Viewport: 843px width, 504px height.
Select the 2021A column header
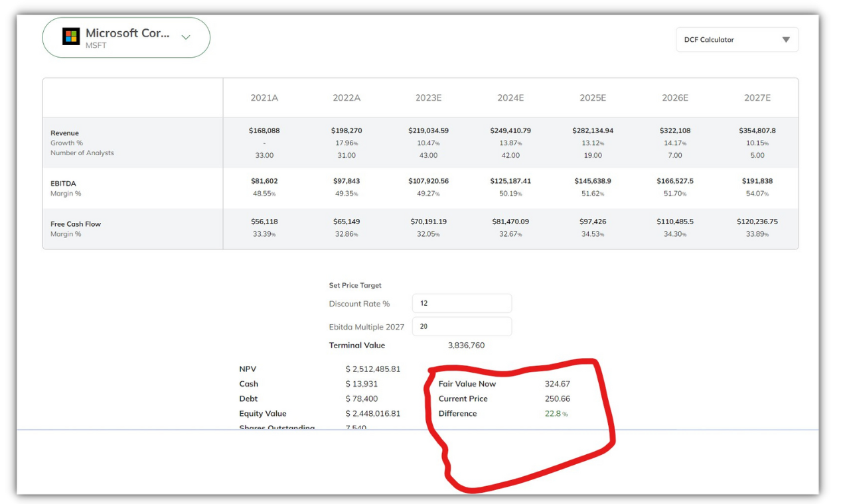pos(264,97)
